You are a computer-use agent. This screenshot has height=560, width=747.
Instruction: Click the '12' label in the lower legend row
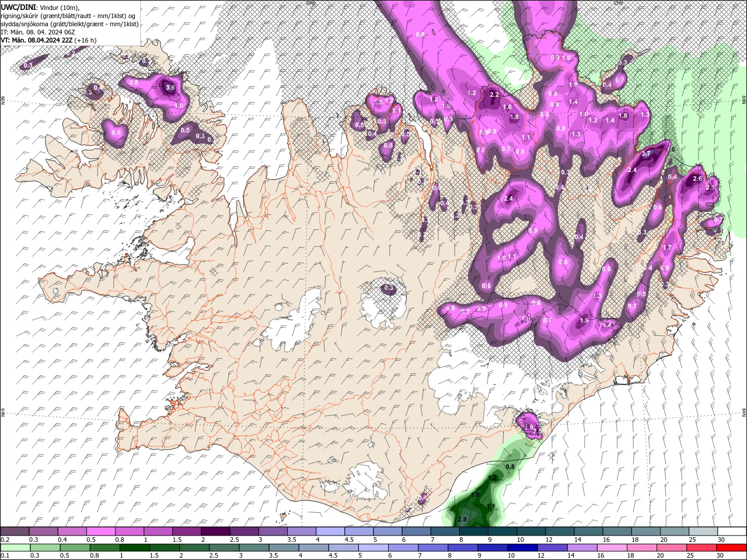541,555
